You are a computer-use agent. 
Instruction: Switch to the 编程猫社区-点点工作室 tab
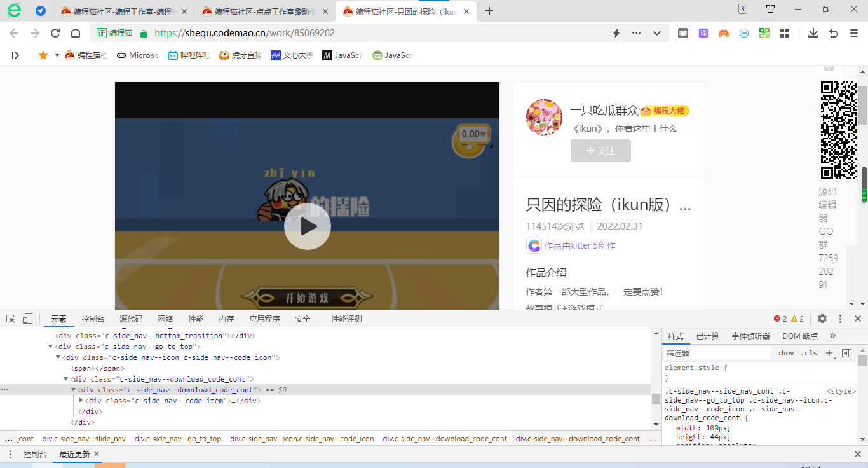tap(264, 11)
